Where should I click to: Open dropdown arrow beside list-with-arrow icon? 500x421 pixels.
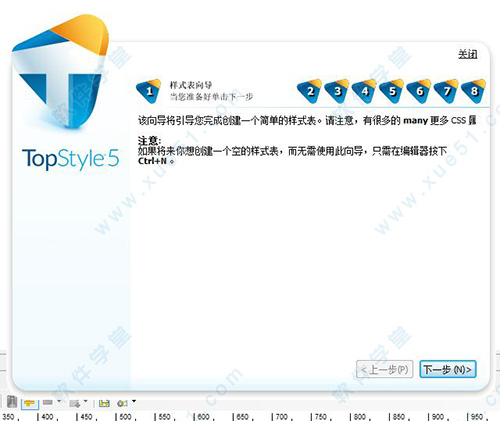click(x=85, y=401)
